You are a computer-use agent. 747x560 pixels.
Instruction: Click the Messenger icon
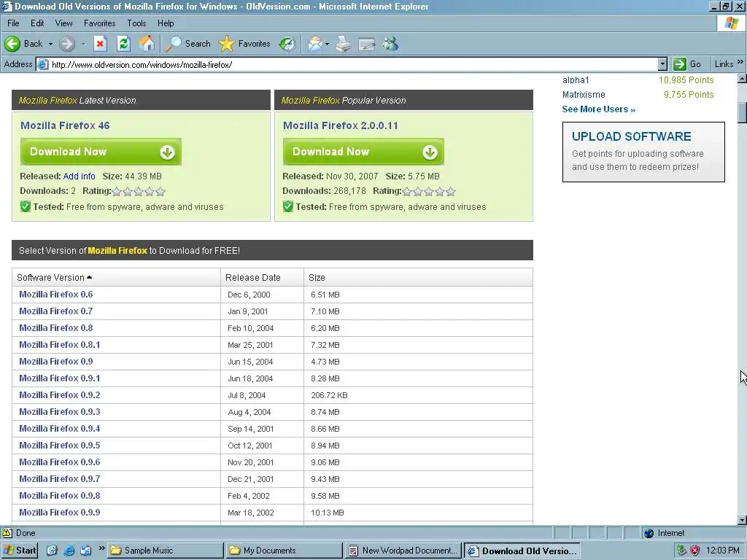390,44
